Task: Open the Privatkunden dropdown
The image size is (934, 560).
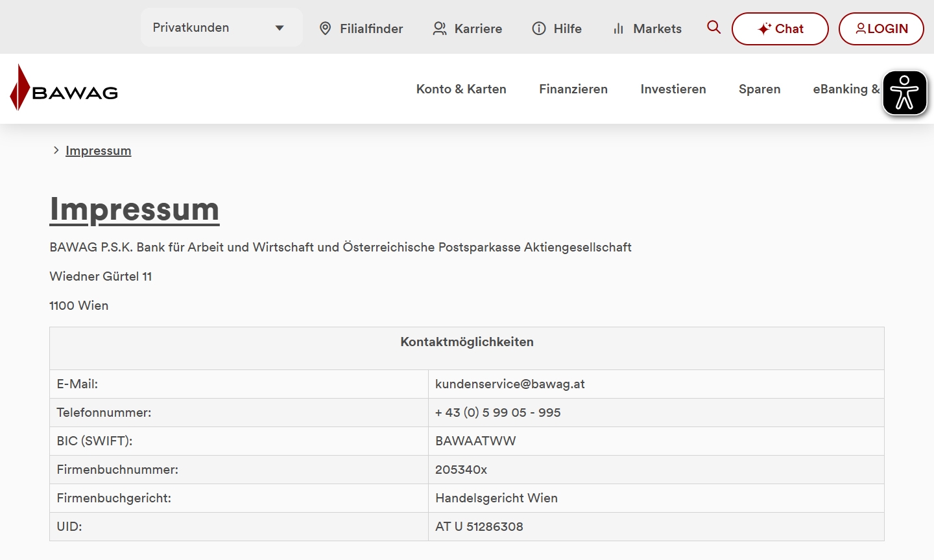Action: pyautogui.click(x=221, y=27)
